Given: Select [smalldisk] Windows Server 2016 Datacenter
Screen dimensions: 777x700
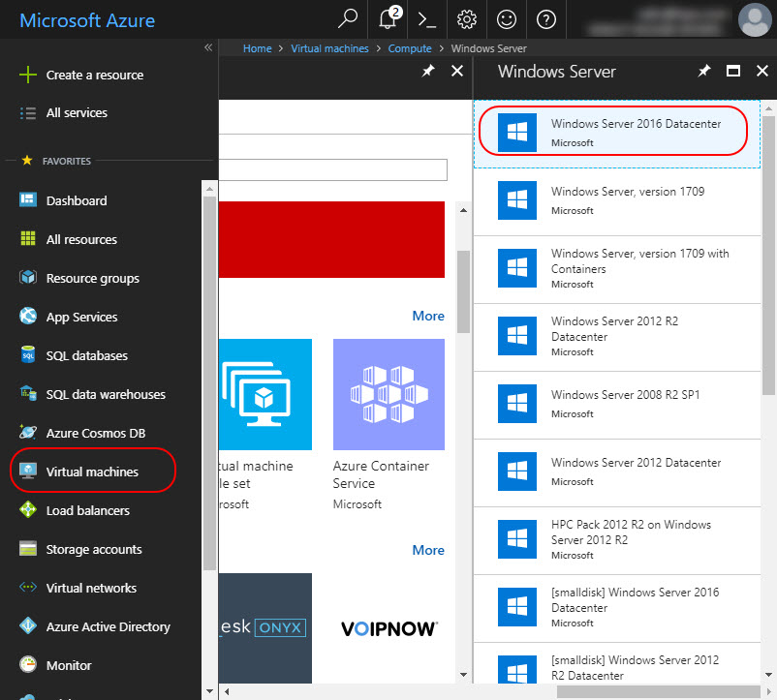Looking at the screenshot, I should [x=617, y=608].
